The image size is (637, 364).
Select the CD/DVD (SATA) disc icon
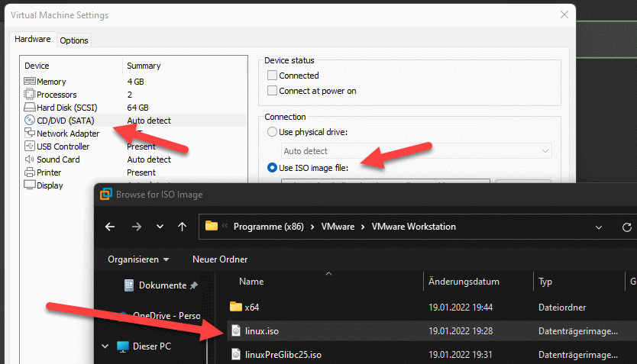(30, 121)
